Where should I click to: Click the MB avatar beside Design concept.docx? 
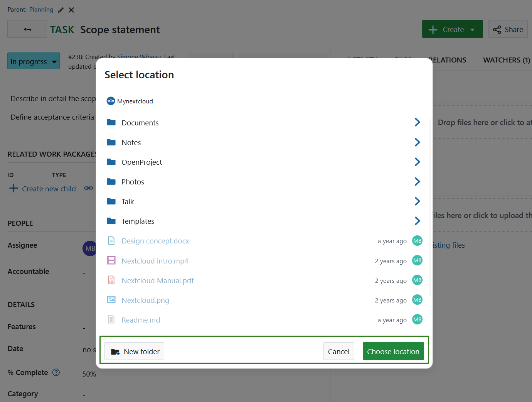417,241
